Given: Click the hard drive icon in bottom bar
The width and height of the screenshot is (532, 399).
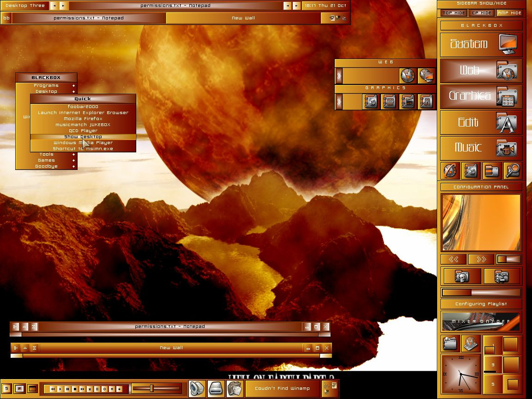Looking at the screenshot, I should pyautogui.click(x=216, y=388).
